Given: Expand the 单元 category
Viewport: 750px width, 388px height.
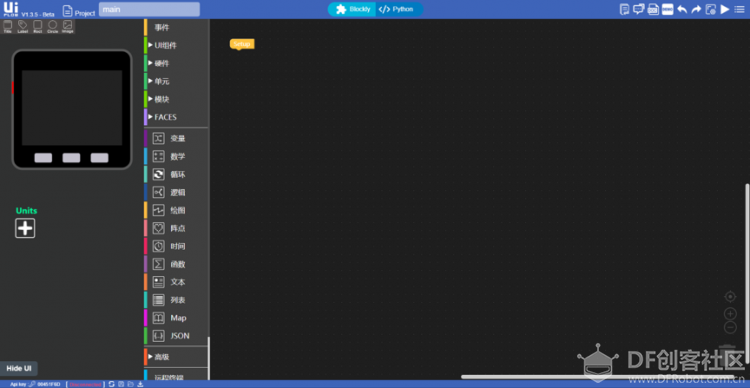Looking at the screenshot, I should click(176, 81).
